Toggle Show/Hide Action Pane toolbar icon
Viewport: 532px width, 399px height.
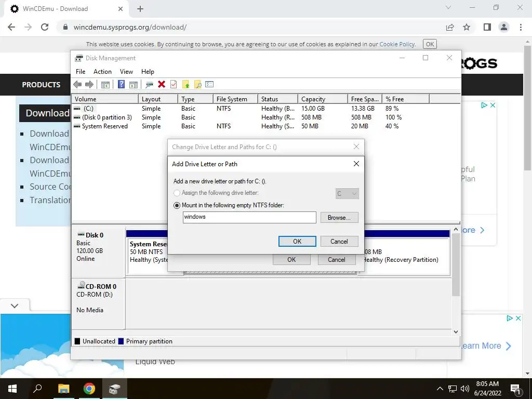pyautogui.click(x=134, y=85)
